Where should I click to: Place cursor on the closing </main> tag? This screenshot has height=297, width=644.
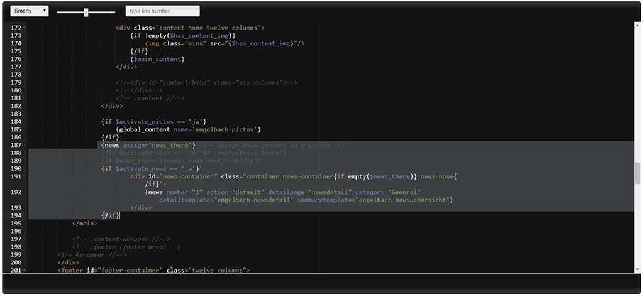tap(85, 224)
